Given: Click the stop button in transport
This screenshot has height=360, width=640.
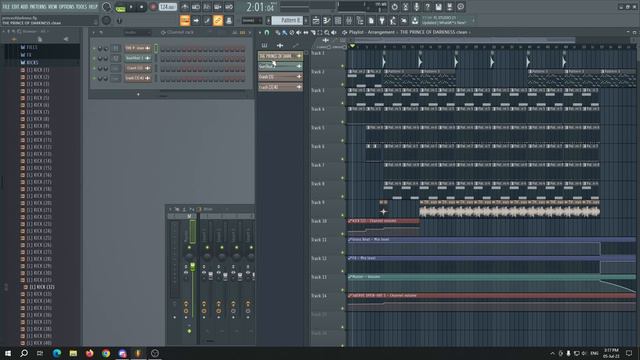Looking at the screenshot, I should pyautogui.click(x=141, y=7).
